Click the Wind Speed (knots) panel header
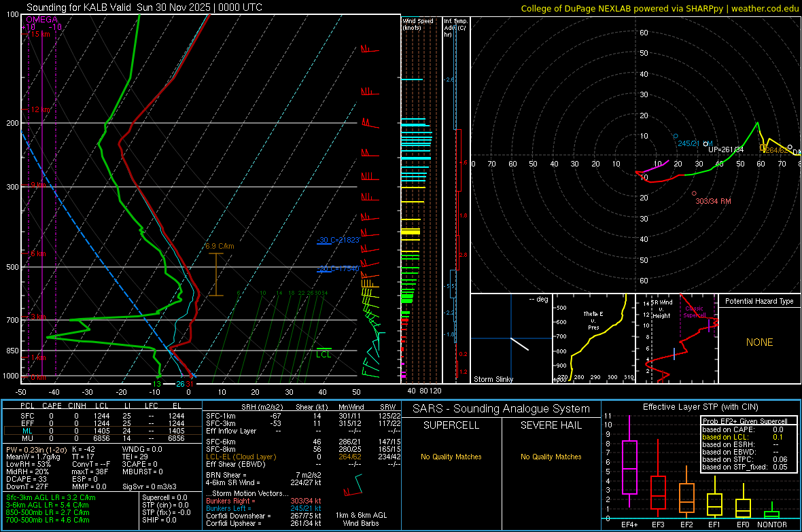The width and height of the screenshot is (802, 532). pyautogui.click(x=417, y=24)
